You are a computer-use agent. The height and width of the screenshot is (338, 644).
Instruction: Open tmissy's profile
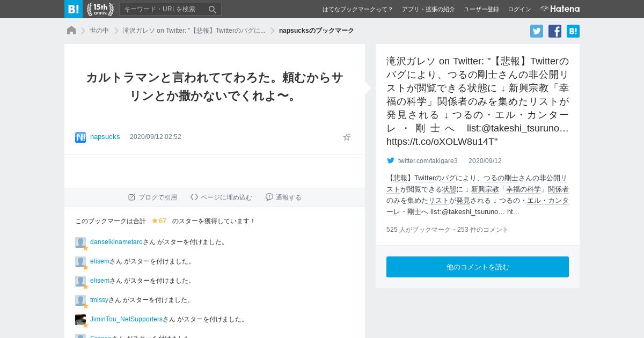pyautogui.click(x=99, y=300)
